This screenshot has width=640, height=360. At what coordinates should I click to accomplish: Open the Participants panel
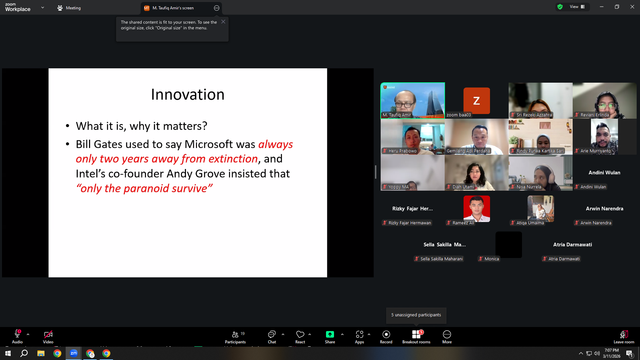[x=236, y=336]
